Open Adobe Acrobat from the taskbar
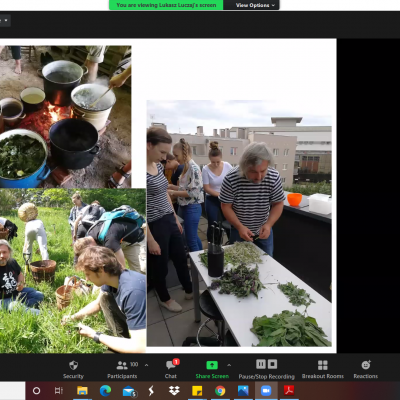Image resolution: width=400 pixels, height=400 pixels. [289, 391]
